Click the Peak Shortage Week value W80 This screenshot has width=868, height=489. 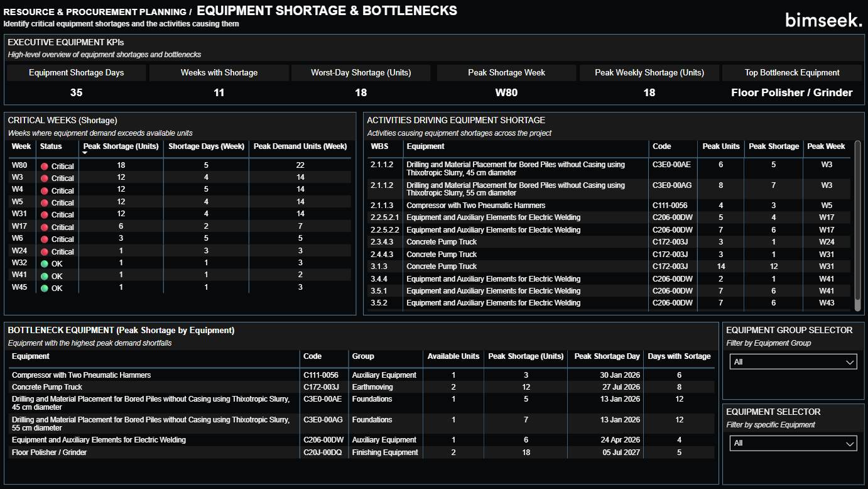pyautogui.click(x=506, y=92)
